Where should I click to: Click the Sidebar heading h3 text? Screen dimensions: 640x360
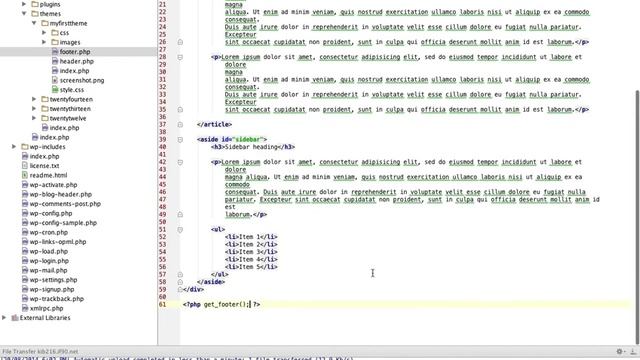click(x=251, y=147)
